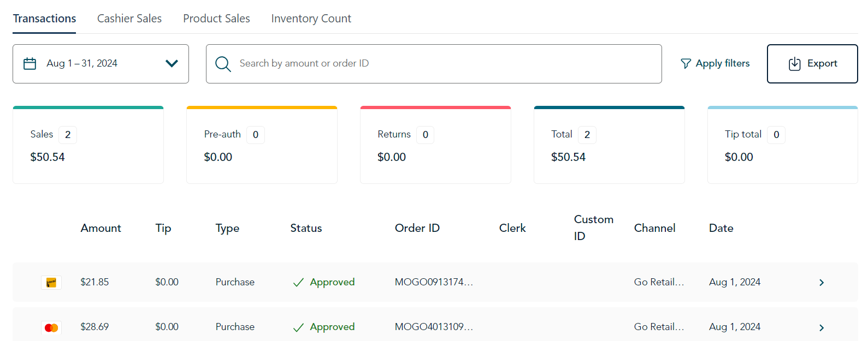Open the Product Sales tab
Viewport: 868px width, 341px height.
tap(216, 19)
